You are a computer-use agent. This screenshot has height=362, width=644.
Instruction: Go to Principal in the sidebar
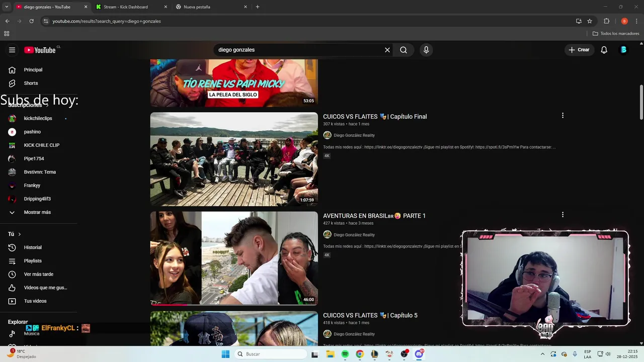click(x=33, y=70)
